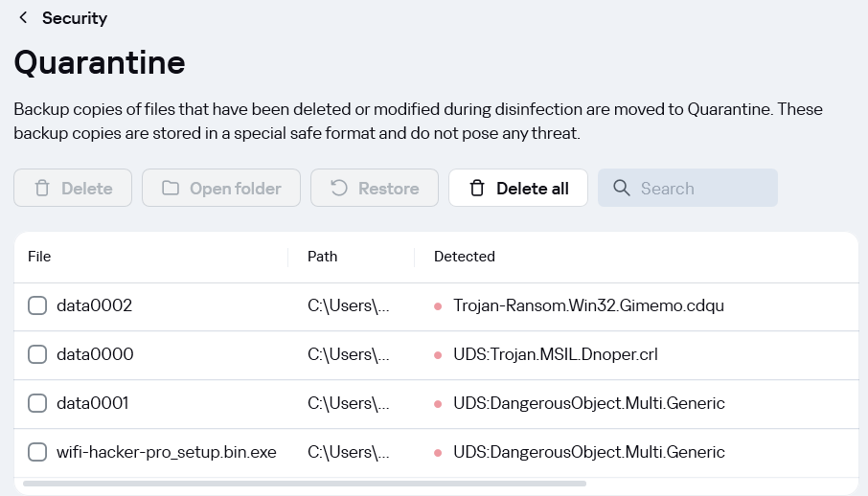Click the folder icon on Open folder
Image resolution: width=868 pixels, height=496 pixels.
coord(170,189)
